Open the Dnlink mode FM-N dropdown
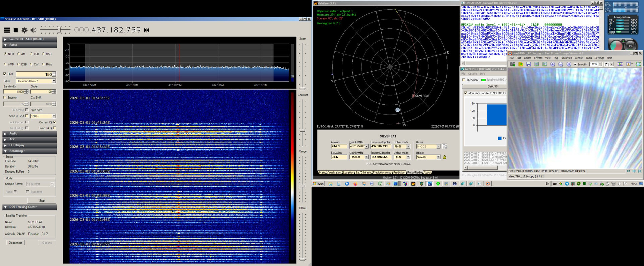The height and width of the screenshot is (266, 644). (408, 146)
